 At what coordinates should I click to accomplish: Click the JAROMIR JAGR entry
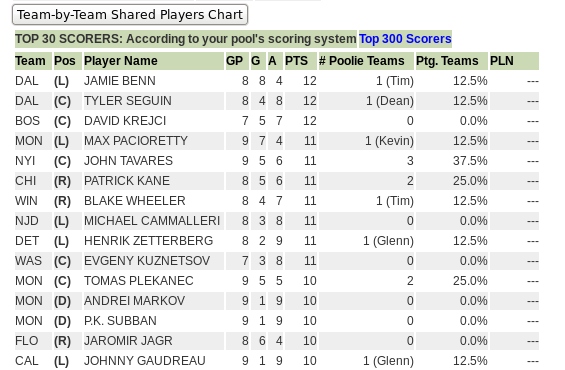[x=128, y=341]
